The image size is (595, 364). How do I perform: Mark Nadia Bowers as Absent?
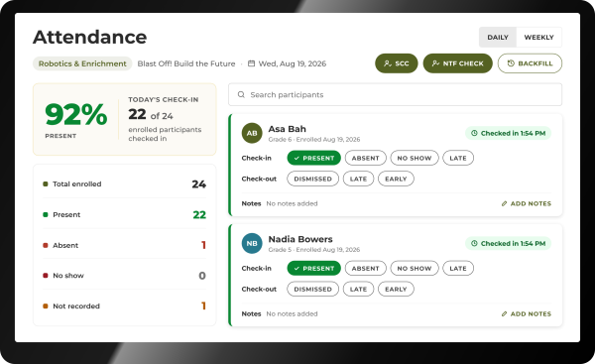(x=365, y=268)
